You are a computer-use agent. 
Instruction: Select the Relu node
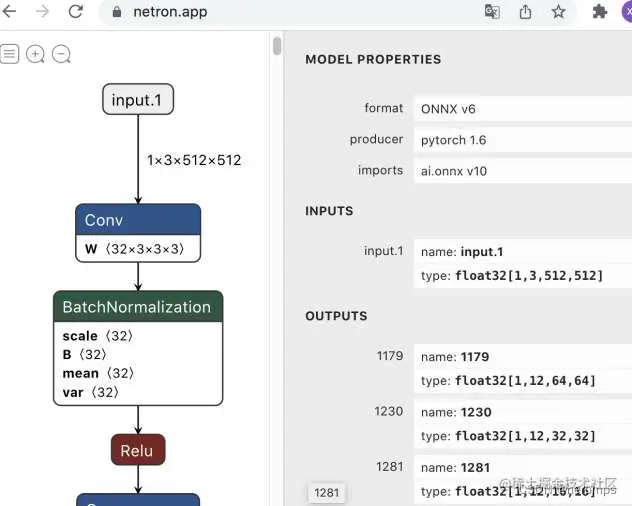coord(138,450)
